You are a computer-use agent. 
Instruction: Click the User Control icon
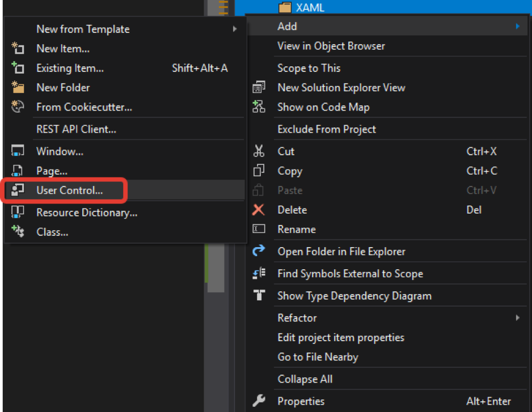[x=18, y=190]
